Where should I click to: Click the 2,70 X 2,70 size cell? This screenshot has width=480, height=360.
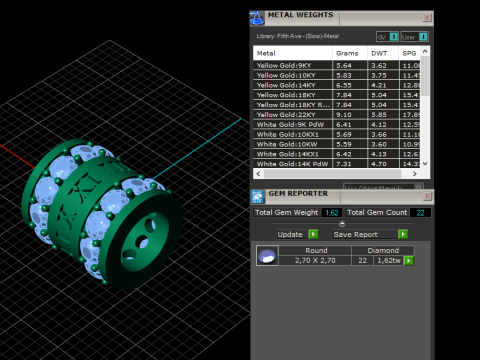[x=315, y=261]
